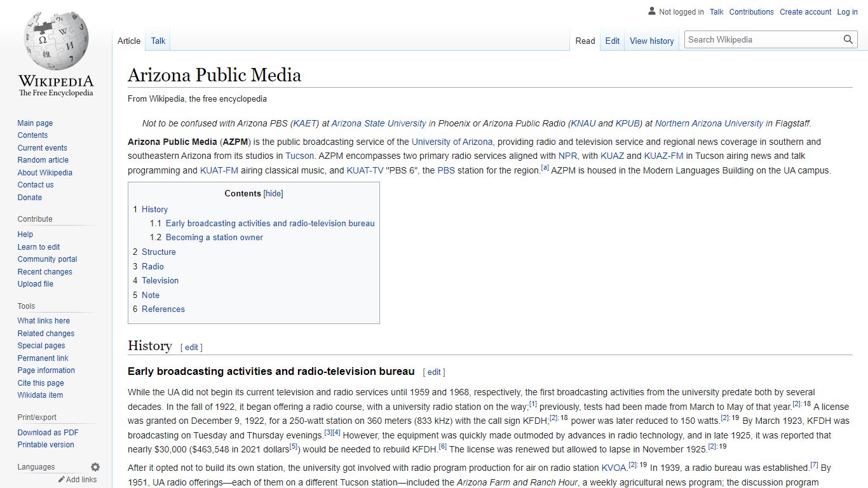Open Learn to edit link
Viewport: 868px width, 488px height.
pos(39,247)
